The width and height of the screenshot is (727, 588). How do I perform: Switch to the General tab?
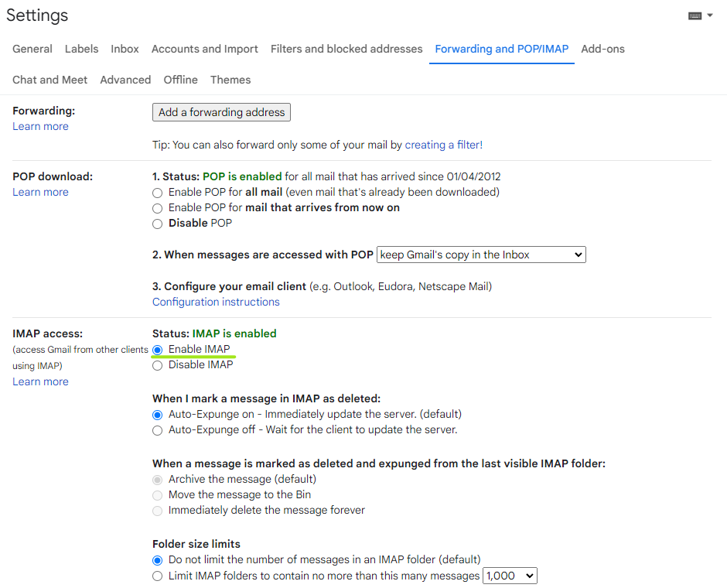tap(32, 49)
